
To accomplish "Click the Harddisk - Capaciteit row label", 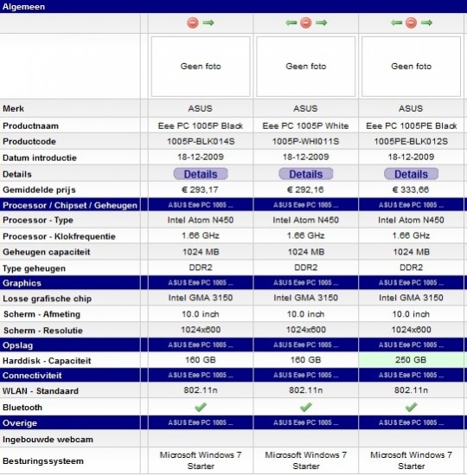I will 47,361.
